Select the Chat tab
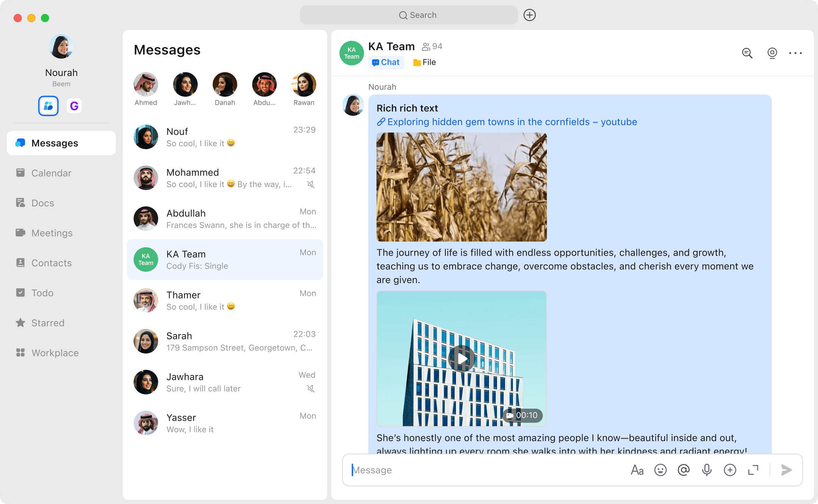Image resolution: width=818 pixels, height=504 pixels. point(386,62)
